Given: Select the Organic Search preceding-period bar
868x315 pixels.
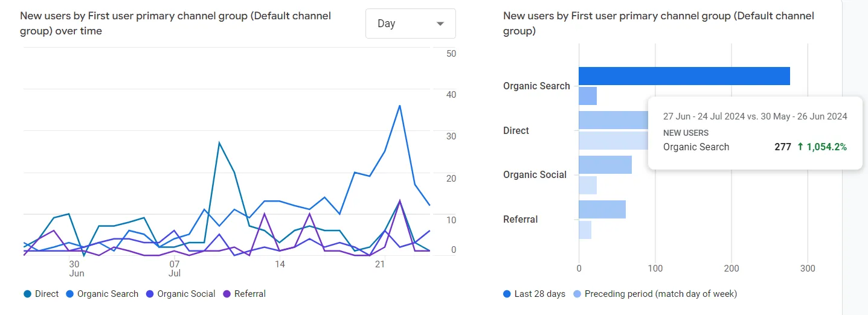Looking at the screenshot, I should coord(588,96).
